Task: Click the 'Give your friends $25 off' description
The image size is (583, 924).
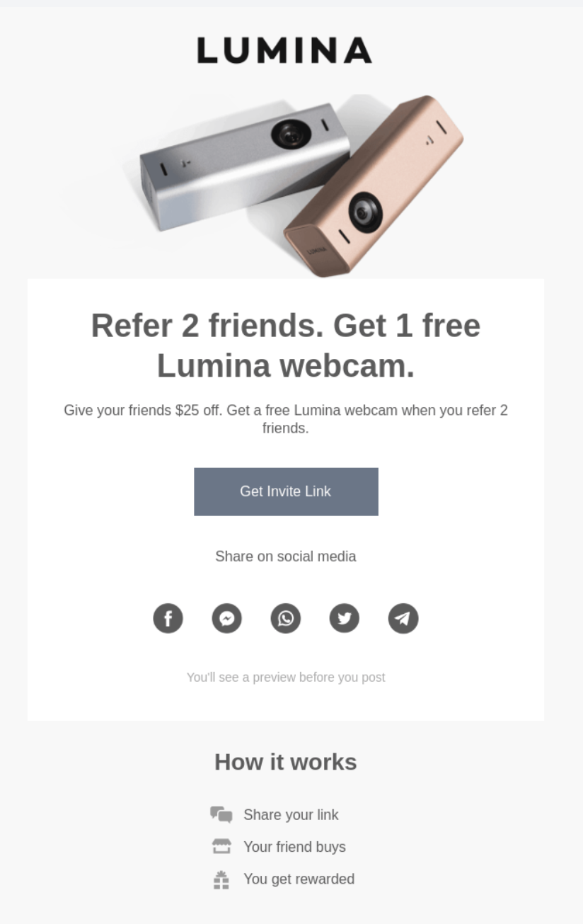Action: pos(286,419)
